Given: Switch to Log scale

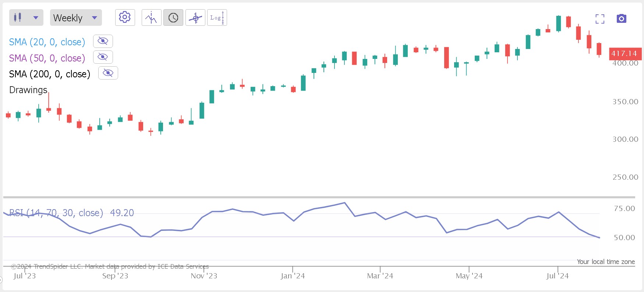Looking at the screenshot, I should pos(217,18).
